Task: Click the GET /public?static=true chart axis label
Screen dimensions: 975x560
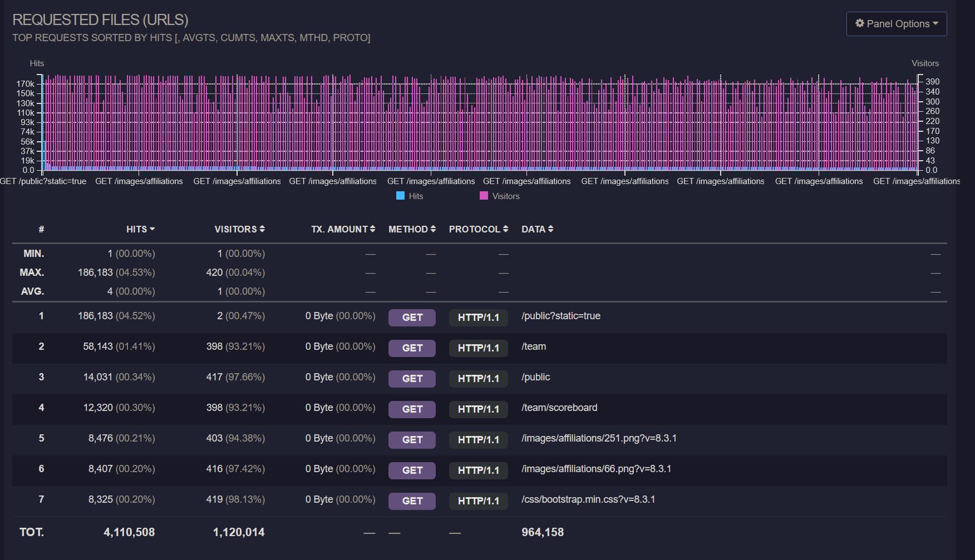Action: pyautogui.click(x=43, y=181)
